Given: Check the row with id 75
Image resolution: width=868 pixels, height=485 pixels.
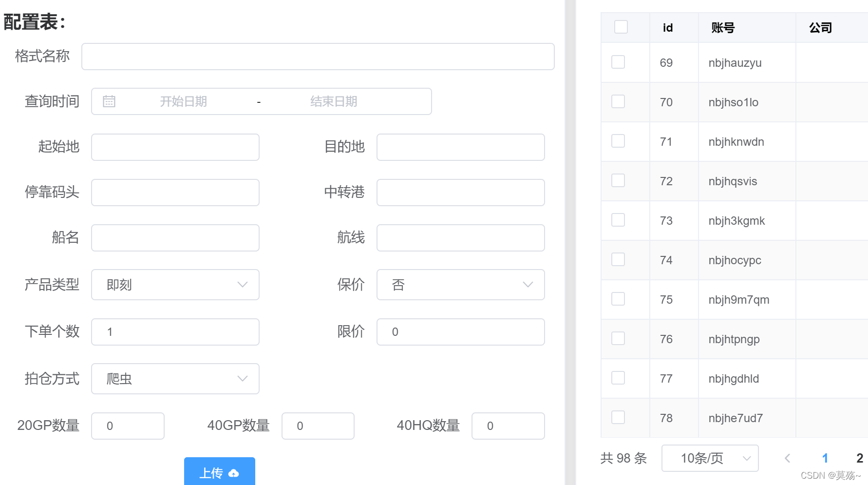Looking at the screenshot, I should click(618, 299).
